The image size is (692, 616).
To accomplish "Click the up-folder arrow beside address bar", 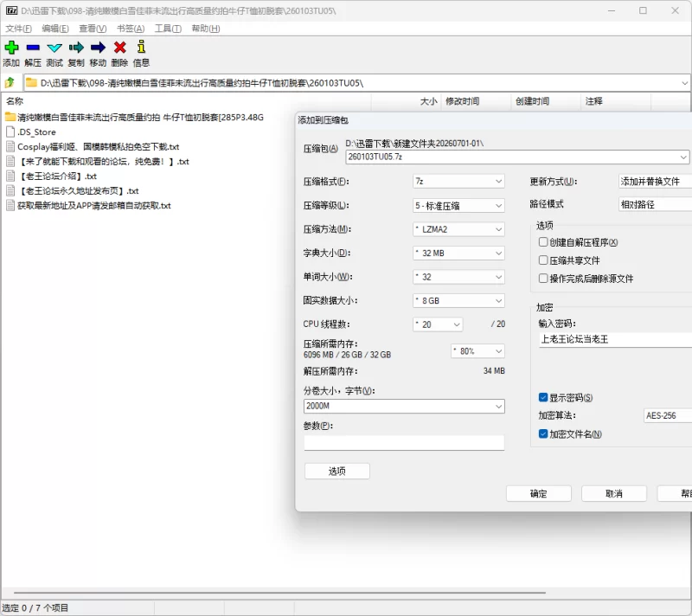I will 10,82.
